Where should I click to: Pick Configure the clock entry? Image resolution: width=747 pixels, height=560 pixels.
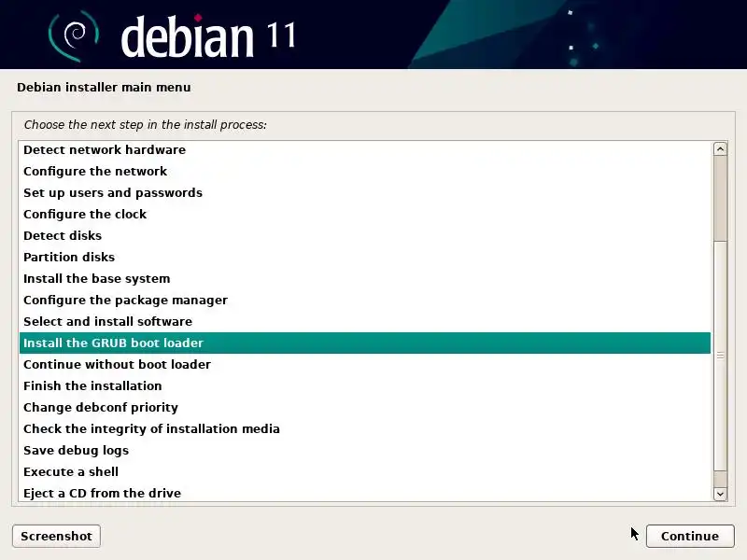click(365, 215)
